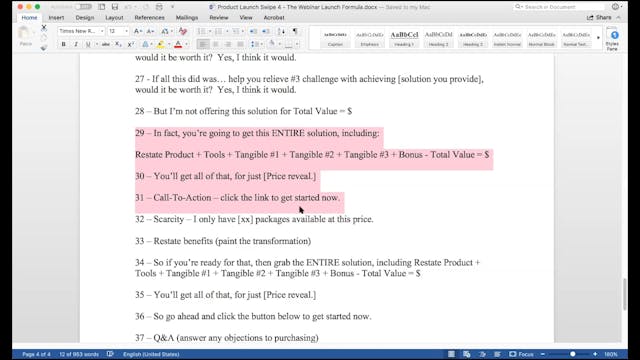Apply the Caption style
Viewport: 640px width, 360px height.
click(x=335, y=39)
